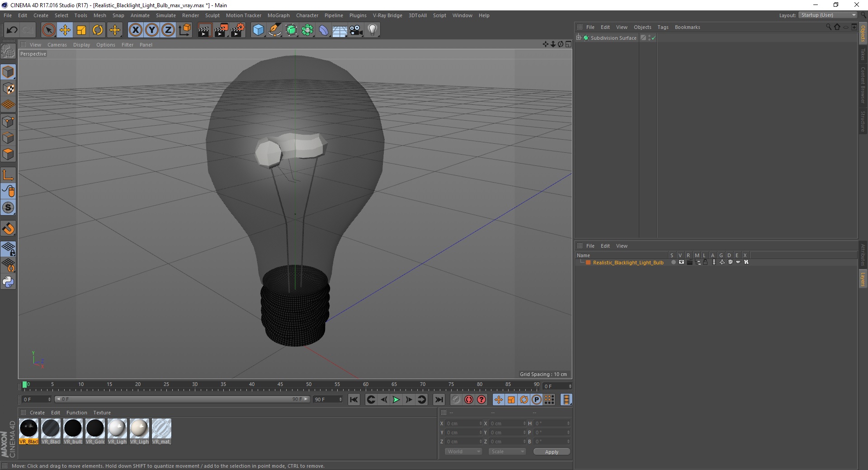Viewport: 868px width, 470px height.
Task: Open the MoGraph menu
Action: [x=278, y=15]
